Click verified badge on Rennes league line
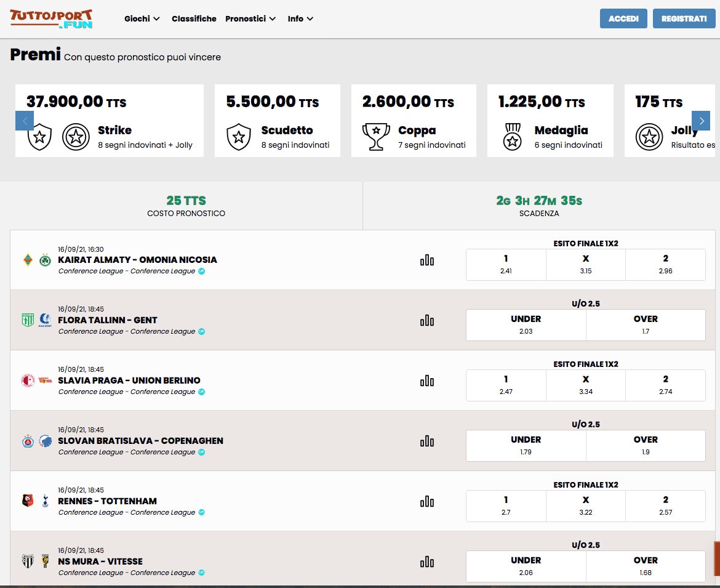Viewport: 720px width, 588px height. click(x=202, y=512)
